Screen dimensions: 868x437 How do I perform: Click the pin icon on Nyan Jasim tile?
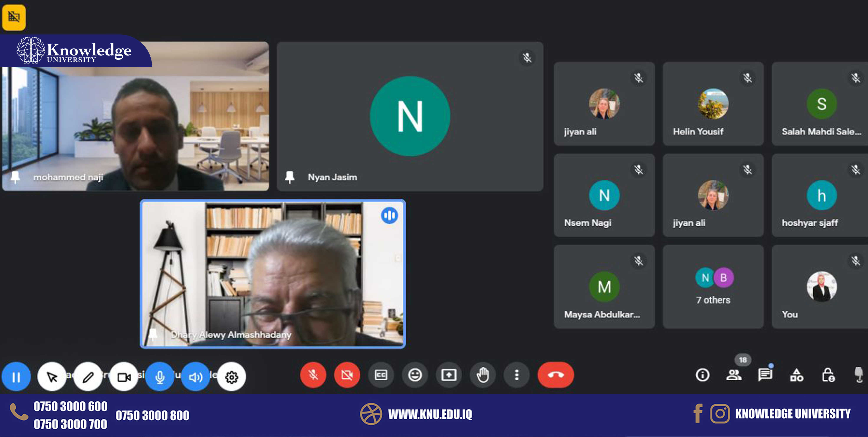(290, 177)
